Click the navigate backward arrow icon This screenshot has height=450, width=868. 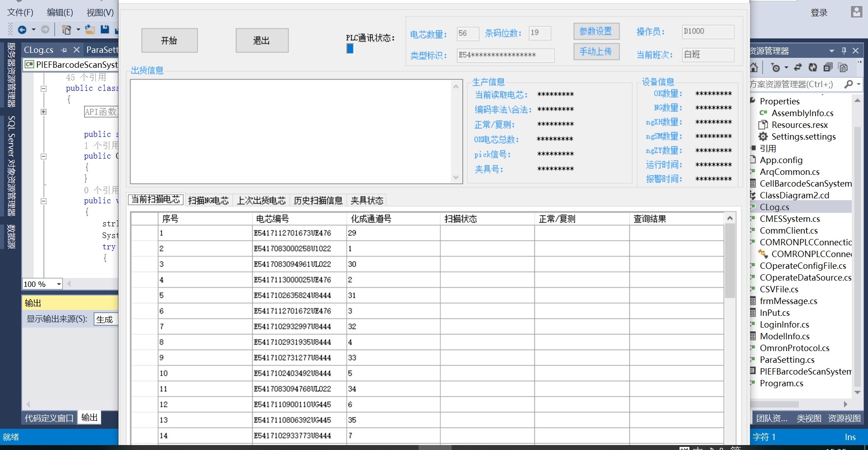[x=22, y=30]
